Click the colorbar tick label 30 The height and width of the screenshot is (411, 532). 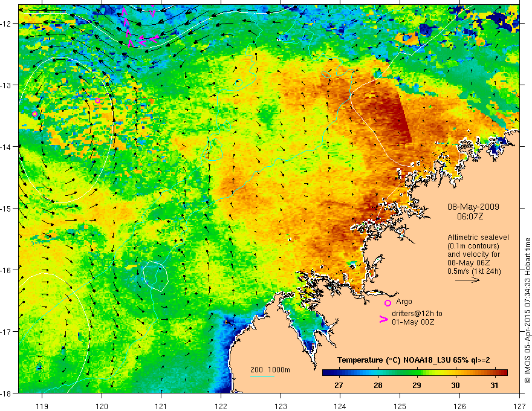[x=455, y=385]
